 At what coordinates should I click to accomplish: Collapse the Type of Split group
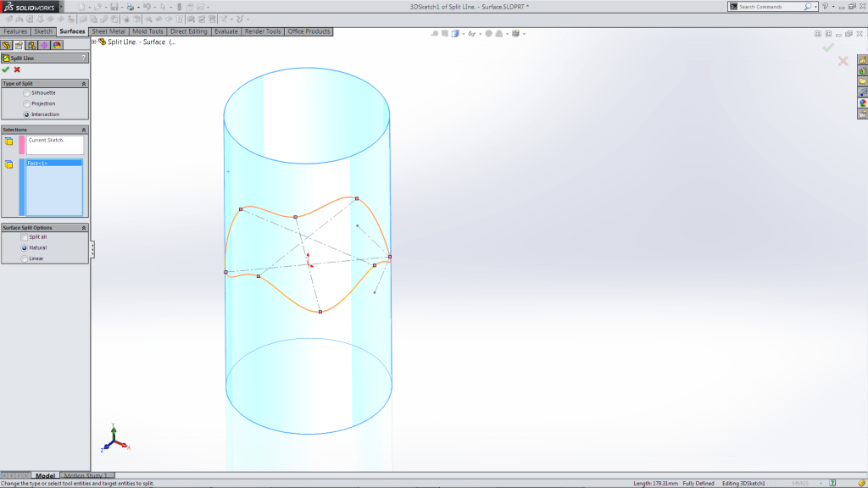[x=83, y=84]
